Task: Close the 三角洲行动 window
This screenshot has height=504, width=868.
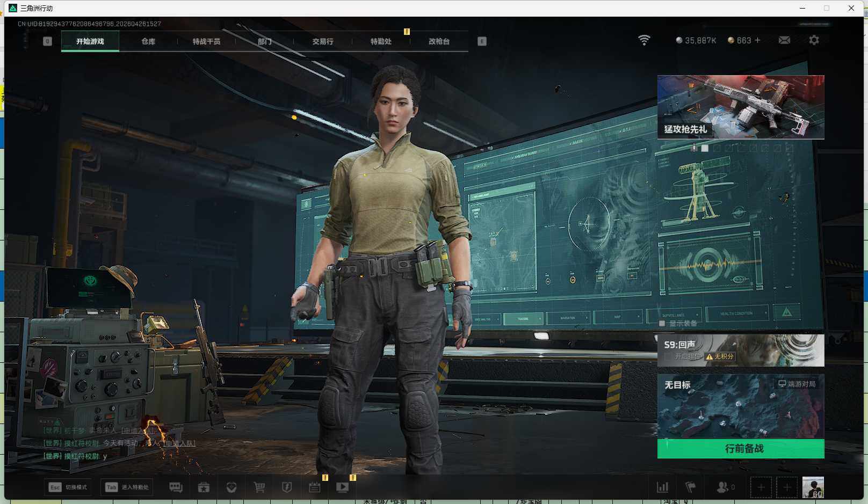Action: click(851, 8)
